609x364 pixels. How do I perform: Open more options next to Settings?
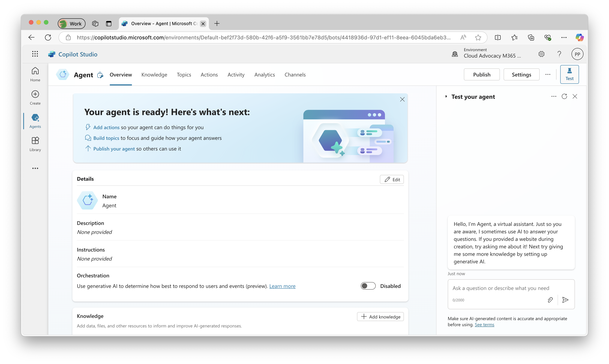(x=548, y=75)
